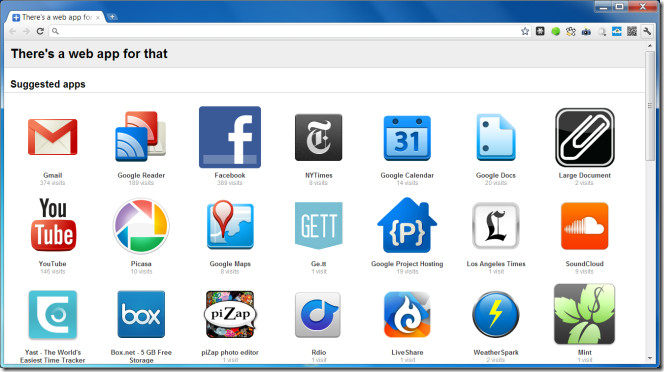Open the NYTimes app

point(318,137)
